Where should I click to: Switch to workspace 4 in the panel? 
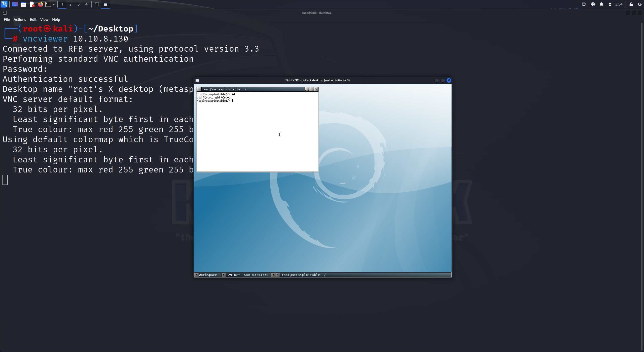[x=86, y=4]
